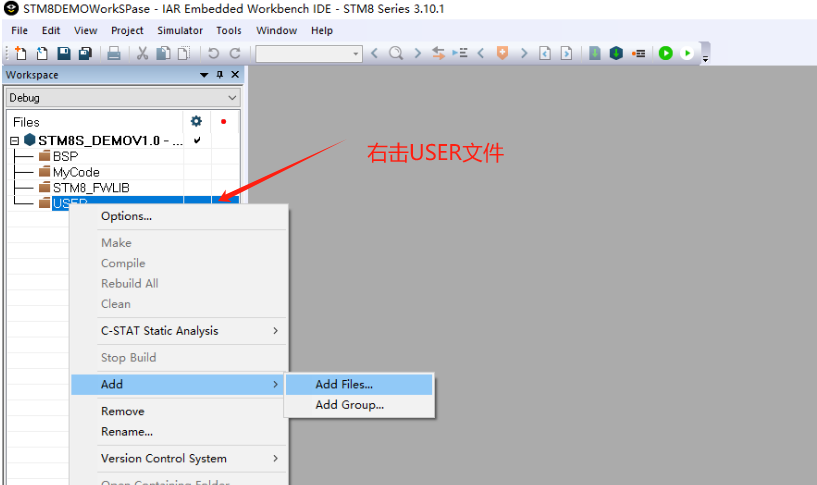Click the Cut scissors icon

[142, 53]
